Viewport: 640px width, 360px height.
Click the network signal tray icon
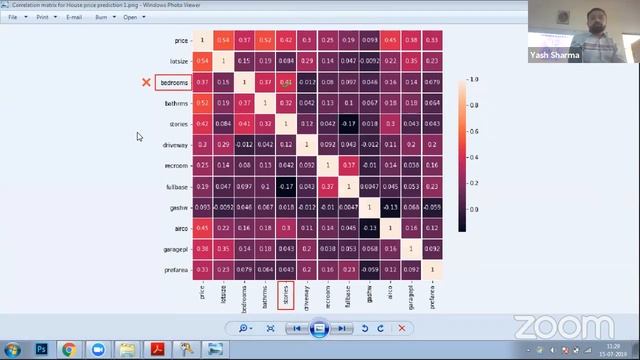point(588,350)
